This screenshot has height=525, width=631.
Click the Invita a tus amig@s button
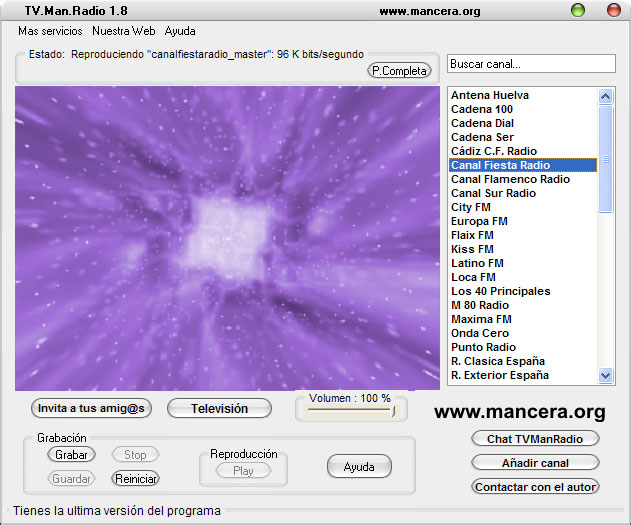[91, 408]
